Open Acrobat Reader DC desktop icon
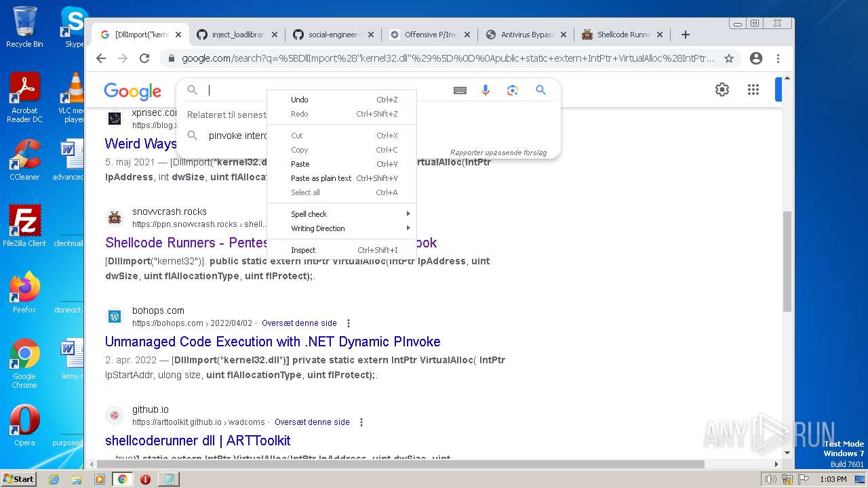868x488 pixels. click(x=24, y=98)
